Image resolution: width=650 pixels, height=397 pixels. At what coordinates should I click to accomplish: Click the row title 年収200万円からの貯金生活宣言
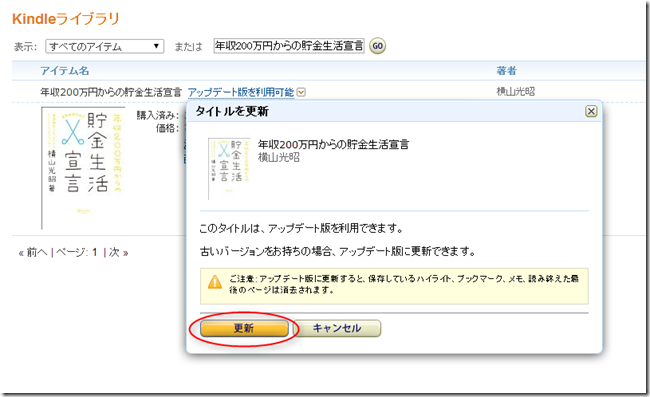tap(111, 92)
